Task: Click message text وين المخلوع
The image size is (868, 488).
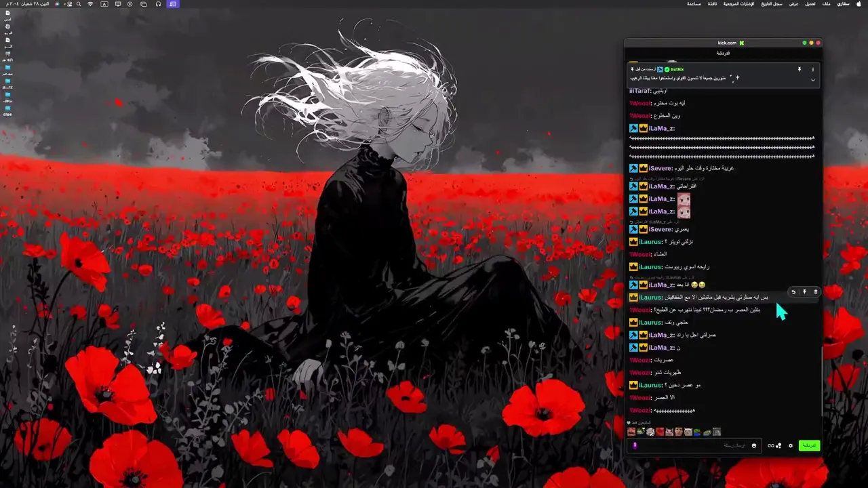Action: click(667, 116)
